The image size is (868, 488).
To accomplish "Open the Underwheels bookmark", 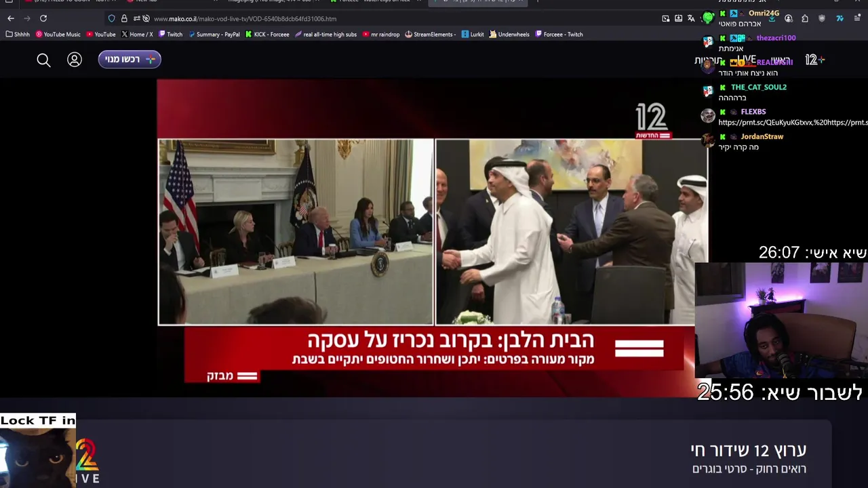I will (509, 34).
